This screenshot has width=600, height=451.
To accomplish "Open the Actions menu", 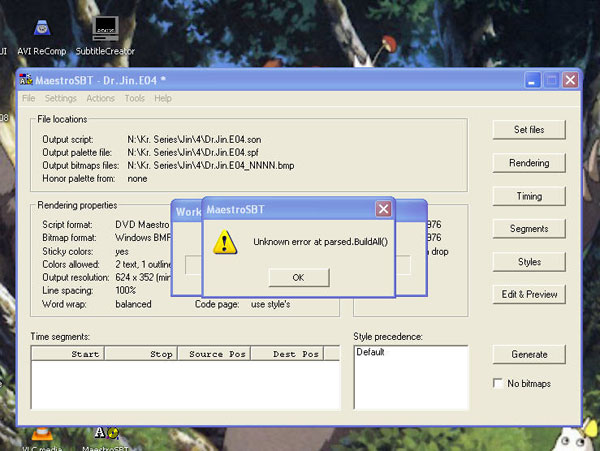I will (100, 98).
